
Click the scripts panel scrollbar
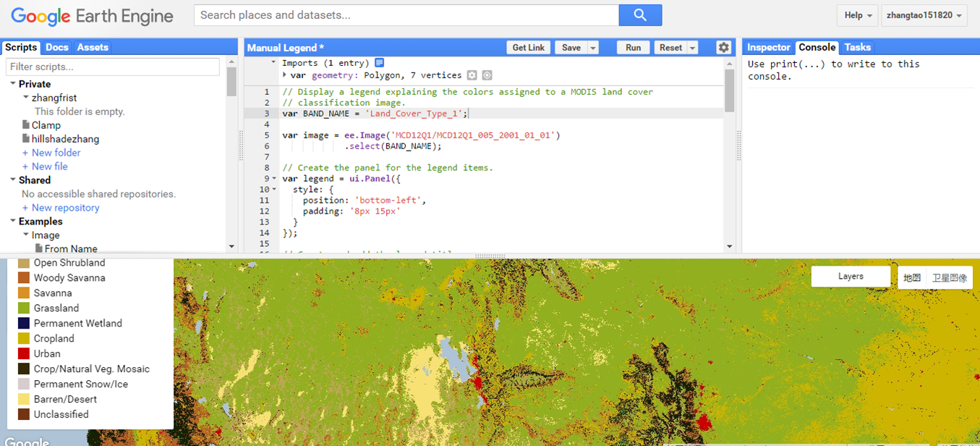click(231, 82)
